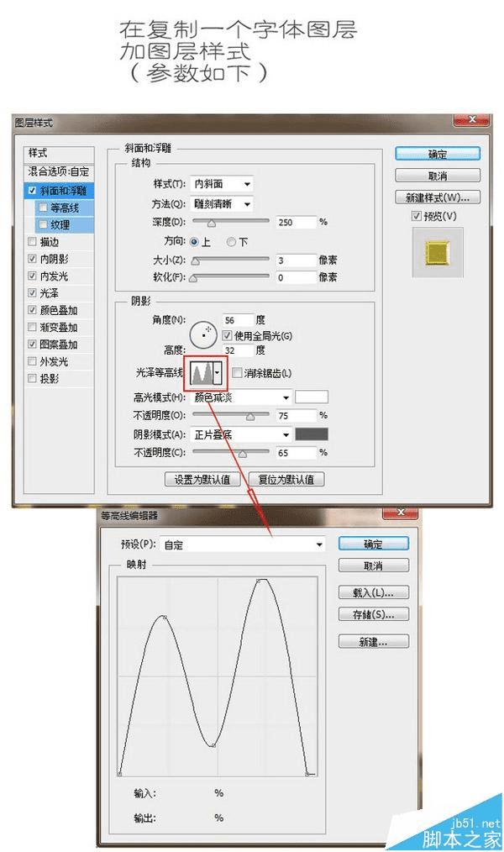Enable the 等高线 sub-option checkbox
Viewport: 504px width, 852px height.
point(43,208)
